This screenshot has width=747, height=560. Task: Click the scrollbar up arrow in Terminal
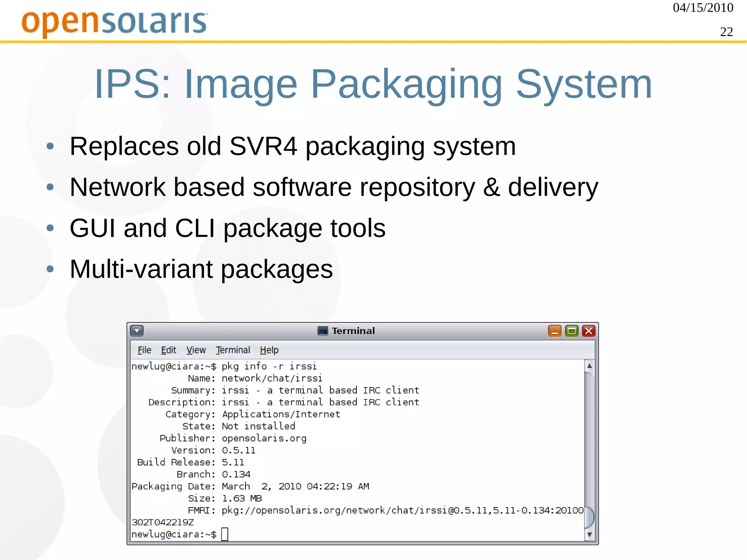[589, 366]
